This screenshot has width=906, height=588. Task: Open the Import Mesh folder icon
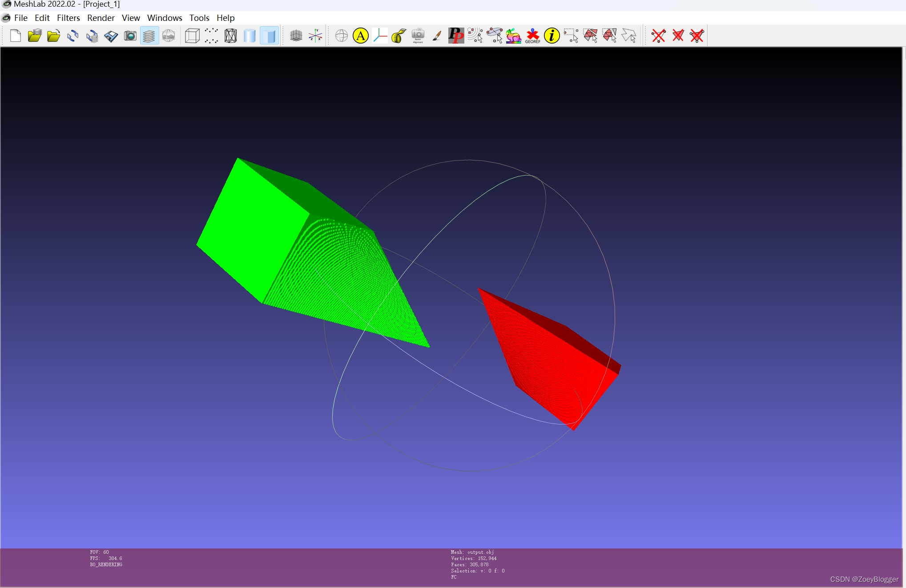click(x=54, y=36)
